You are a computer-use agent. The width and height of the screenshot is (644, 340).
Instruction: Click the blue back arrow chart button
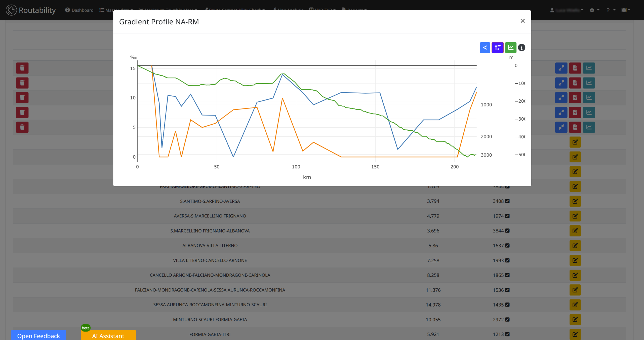pos(485,48)
